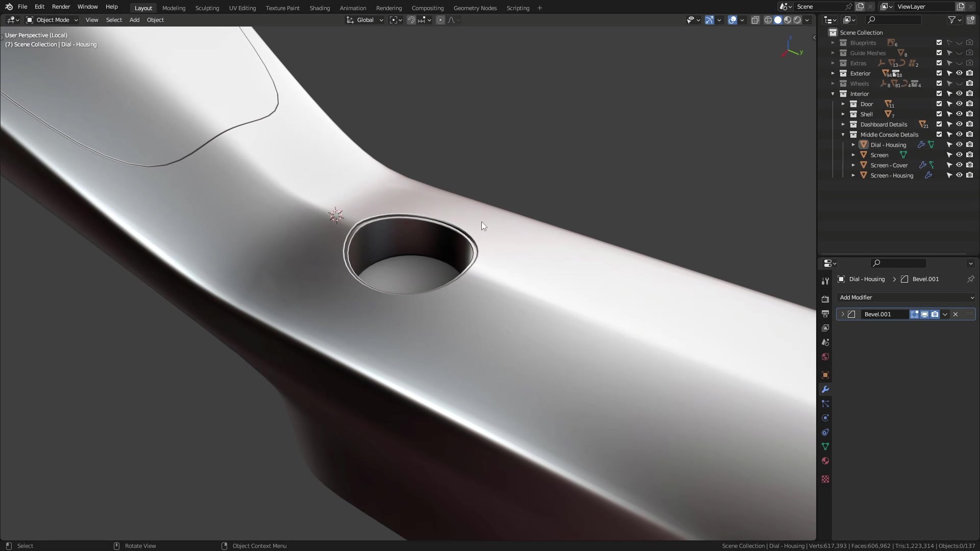Switch to the Modeling workspace tab
Screen dimensions: 980x551
pyautogui.click(x=174, y=8)
